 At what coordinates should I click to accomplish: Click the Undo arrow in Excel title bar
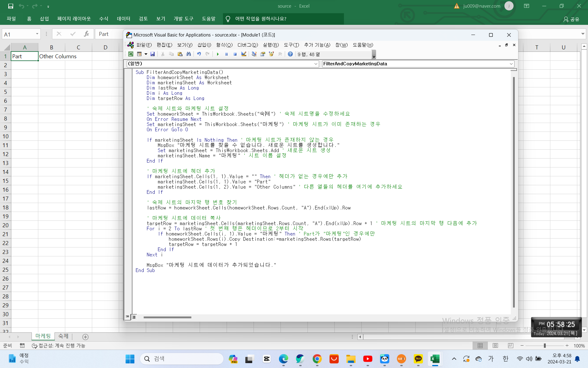click(x=21, y=6)
